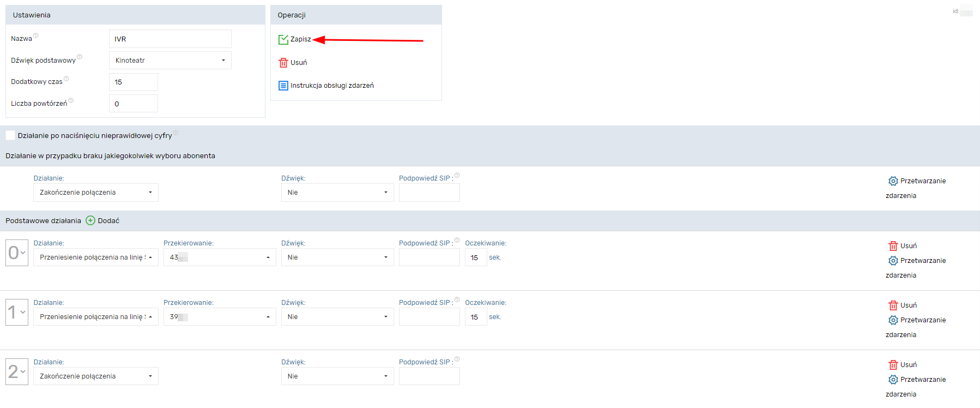
Task: Click the Usuń link for action 1
Action: [908, 305]
